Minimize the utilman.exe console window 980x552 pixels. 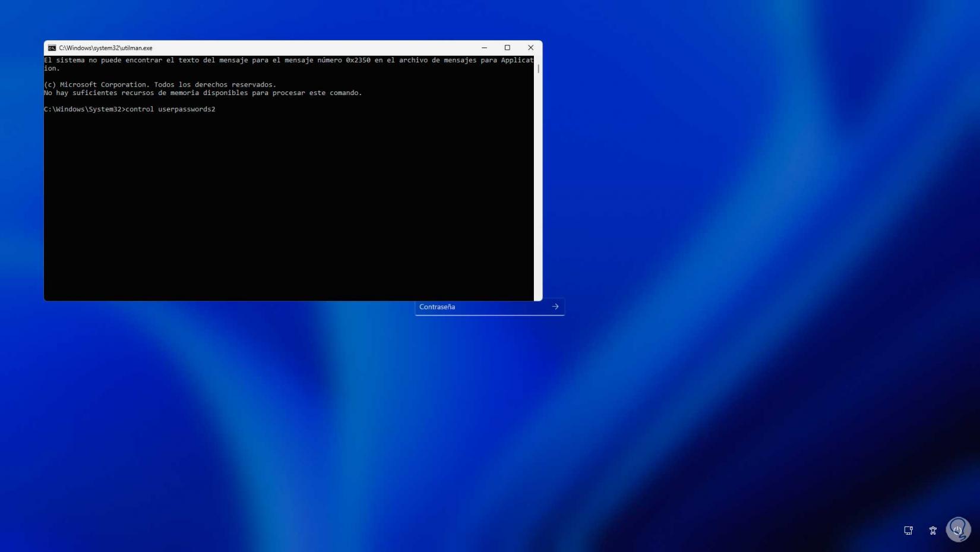tap(484, 48)
